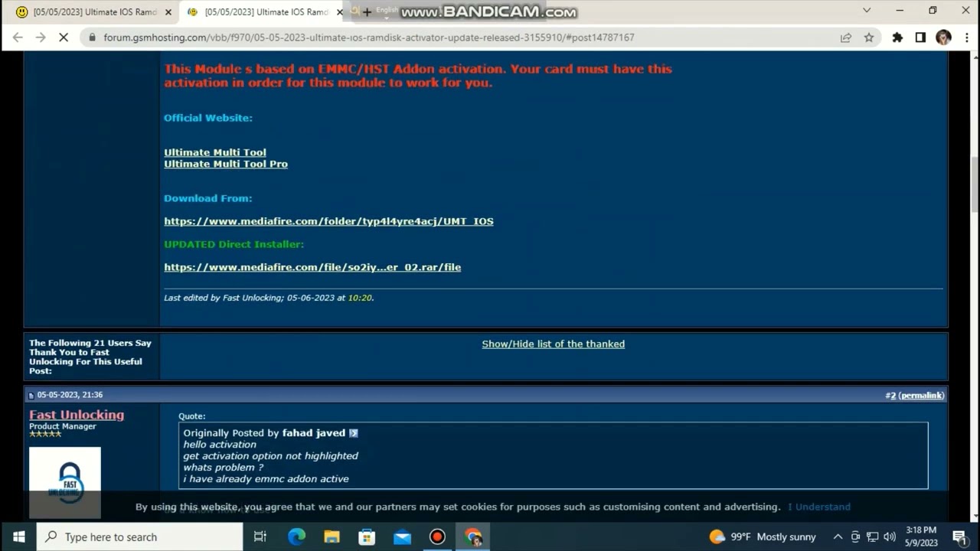Open the Chrome three-dot menu
Image resolution: width=980 pixels, height=551 pixels.
click(x=965, y=37)
